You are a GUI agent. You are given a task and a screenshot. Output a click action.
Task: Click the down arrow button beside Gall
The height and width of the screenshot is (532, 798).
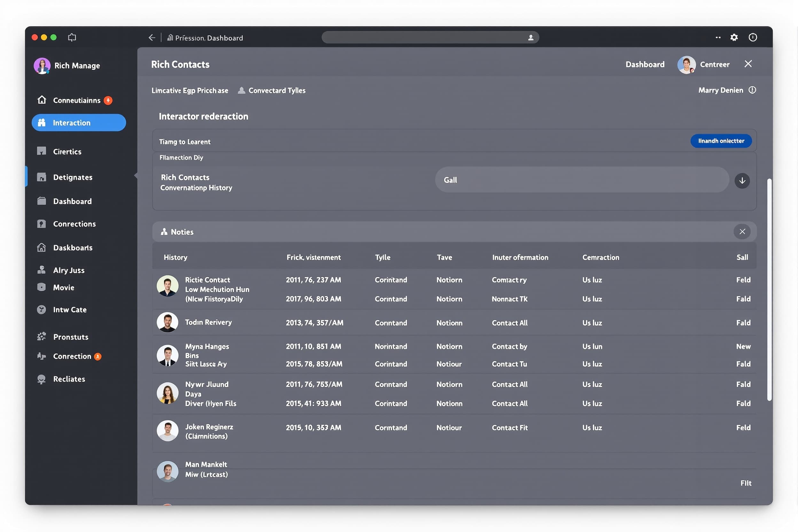(x=742, y=181)
